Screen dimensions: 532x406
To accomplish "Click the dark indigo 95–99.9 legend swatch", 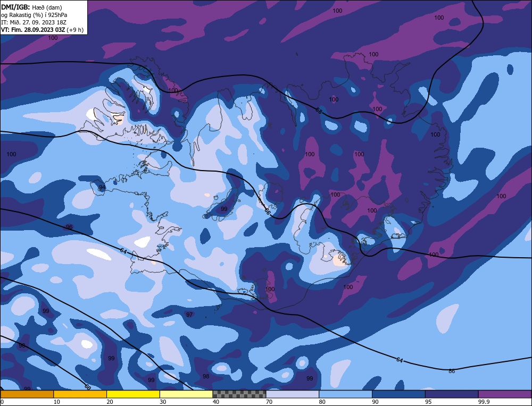I will 452,394.
